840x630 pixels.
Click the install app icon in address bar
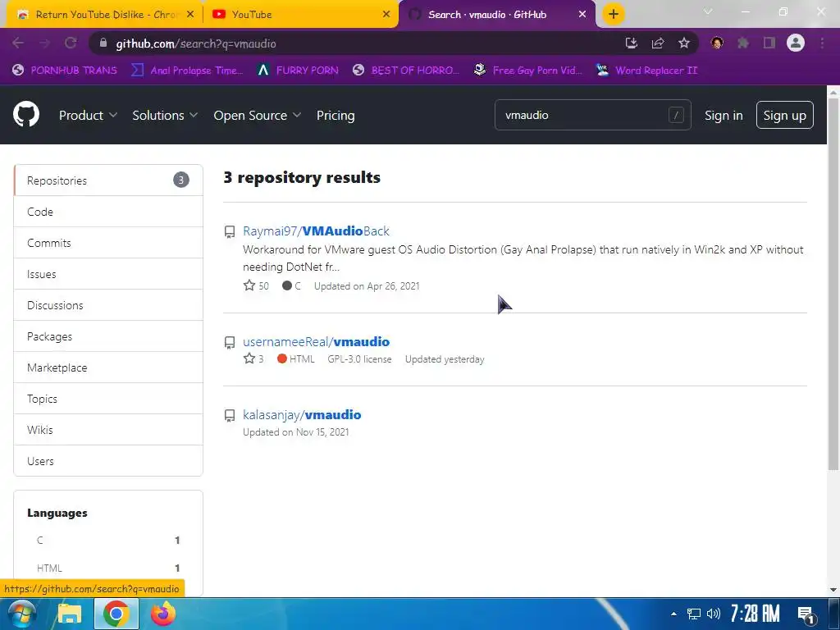click(632, 43)
